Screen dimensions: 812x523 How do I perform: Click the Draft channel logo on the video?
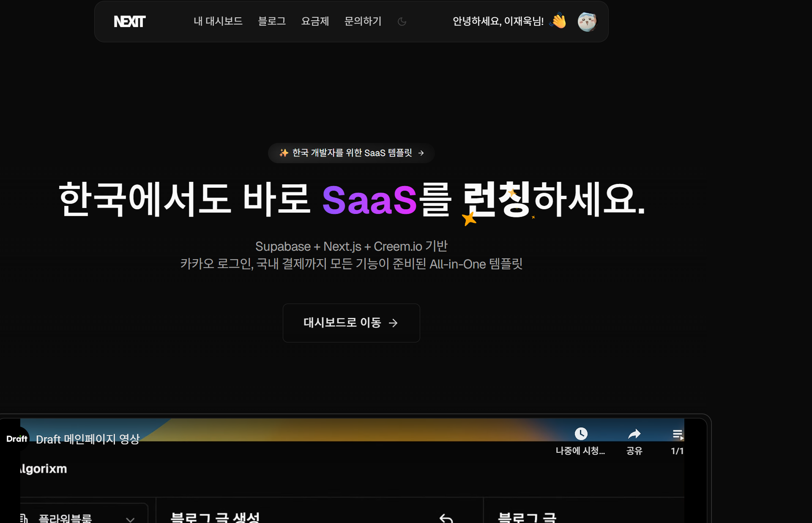[x=17, y=438]
